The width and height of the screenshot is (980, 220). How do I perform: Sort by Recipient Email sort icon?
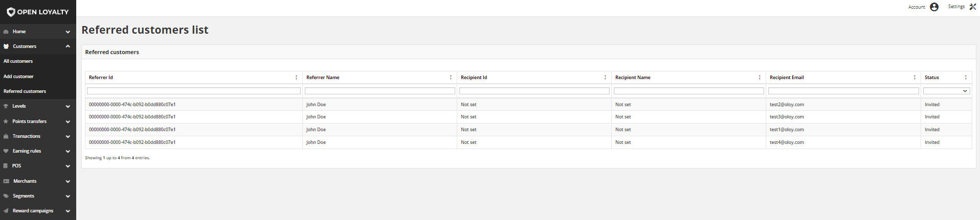click(x=915, y=78)
